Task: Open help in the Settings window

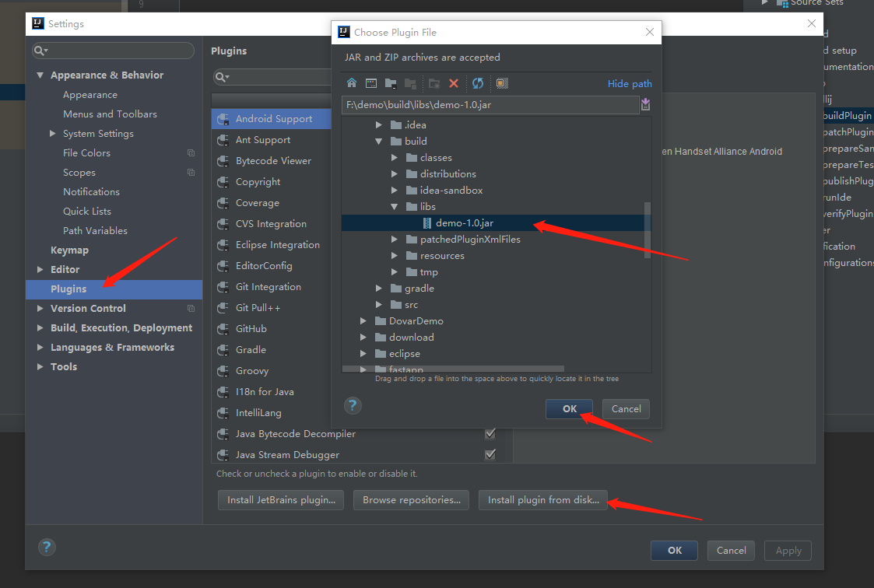Action: tap(47, 547)
